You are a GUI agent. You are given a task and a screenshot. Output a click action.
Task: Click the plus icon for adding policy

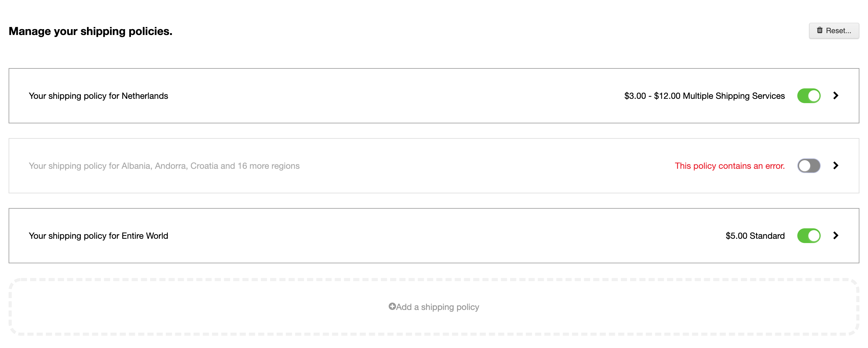pyautogui.click(x=392, y=306)
